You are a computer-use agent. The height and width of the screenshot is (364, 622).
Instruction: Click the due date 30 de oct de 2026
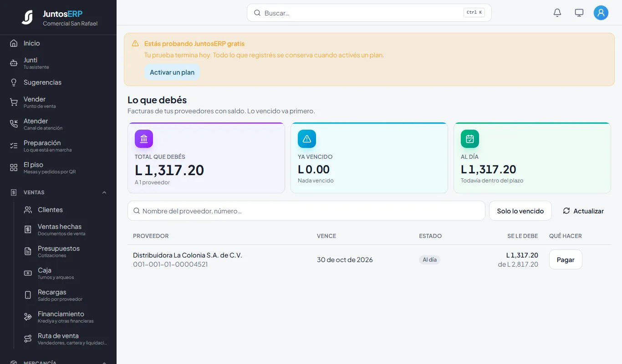(345, 260)
